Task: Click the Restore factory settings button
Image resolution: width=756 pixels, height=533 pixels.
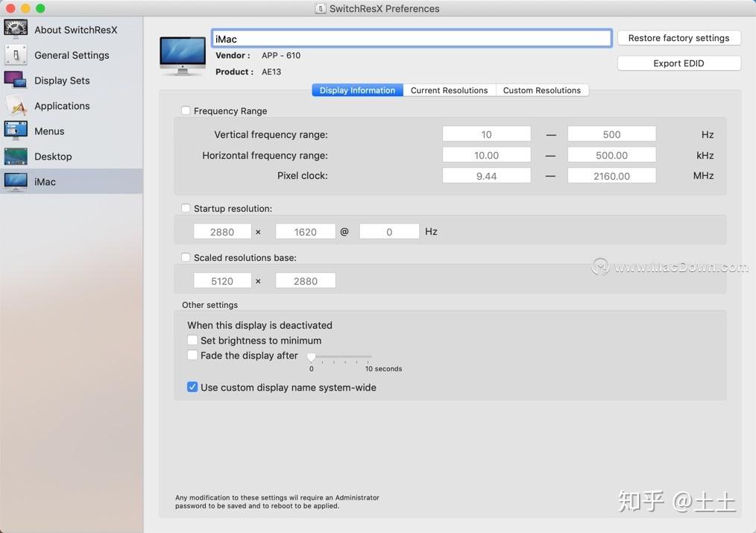Action: (678, 37)
